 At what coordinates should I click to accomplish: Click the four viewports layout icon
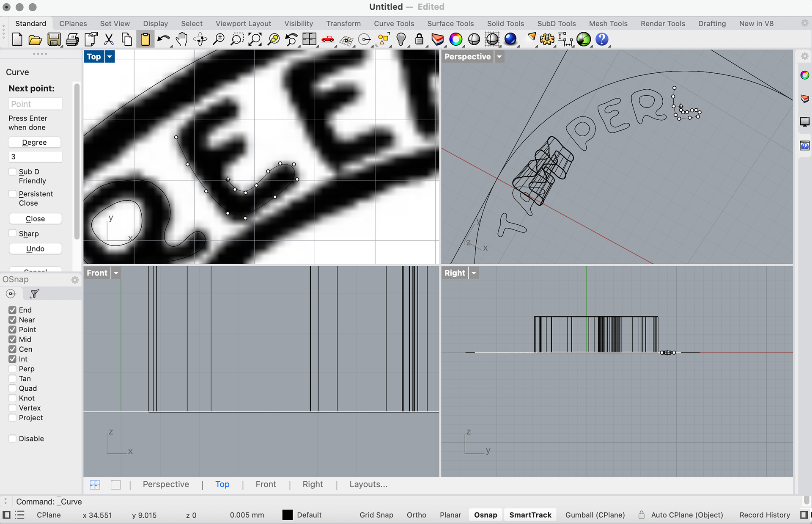[310, 39]
